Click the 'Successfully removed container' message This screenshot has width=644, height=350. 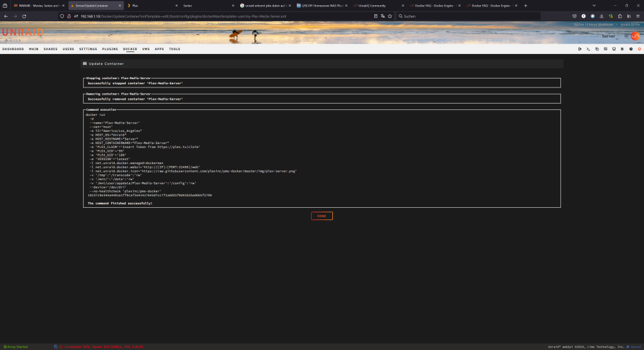(x=135, y=99)
